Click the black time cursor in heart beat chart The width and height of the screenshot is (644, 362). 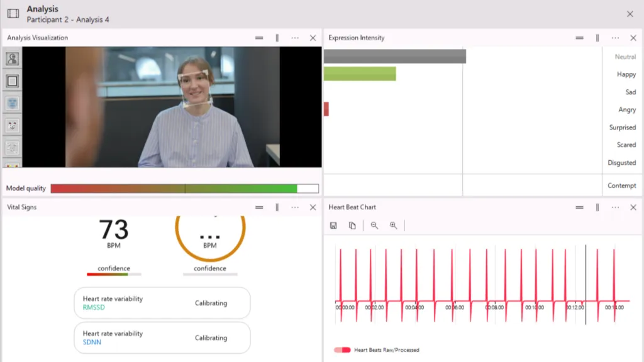(586, 284)
